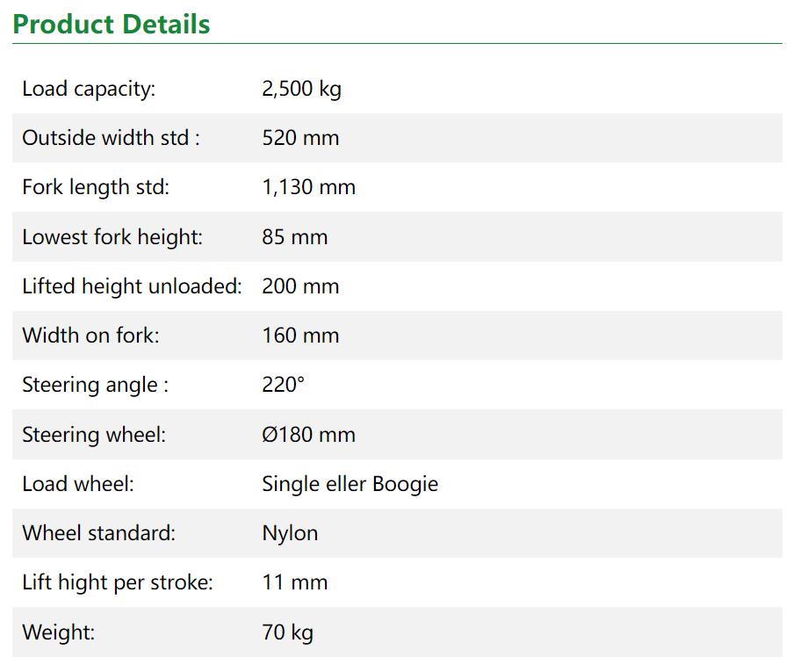Click the Load capacity label
This screenshot has height=672, width=793.
pyautogui.click(x=89, y=89)
